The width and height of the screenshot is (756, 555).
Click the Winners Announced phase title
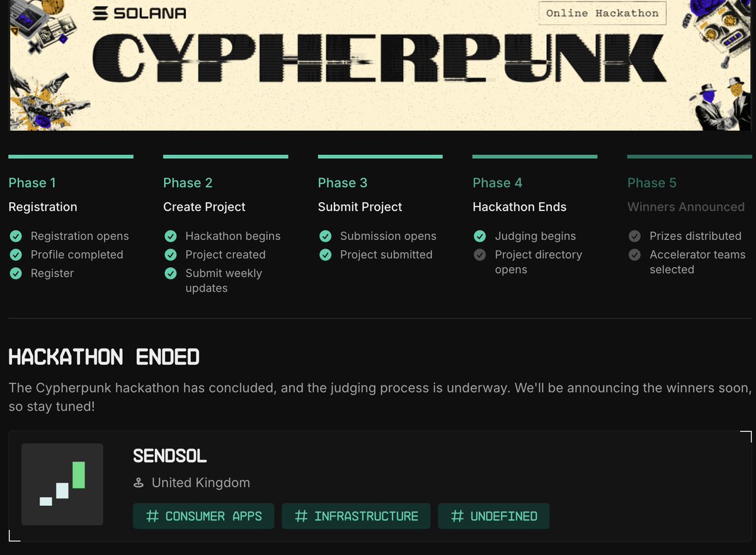tap(686, 207)
